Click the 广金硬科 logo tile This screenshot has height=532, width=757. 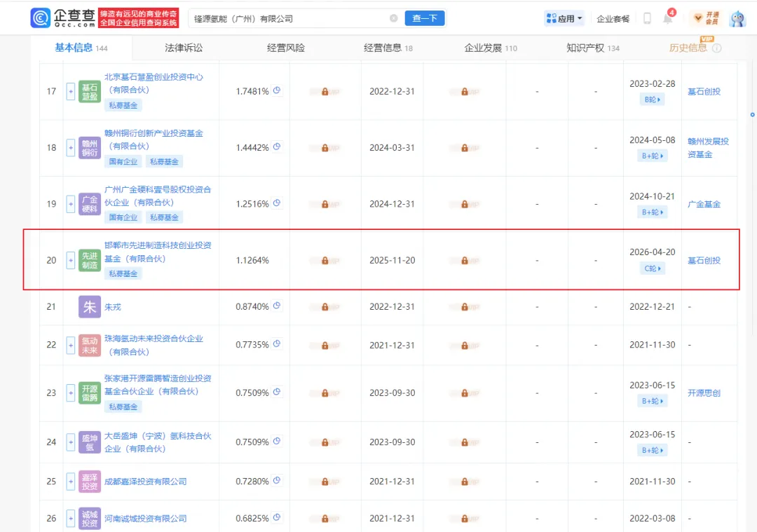(89, 204)
